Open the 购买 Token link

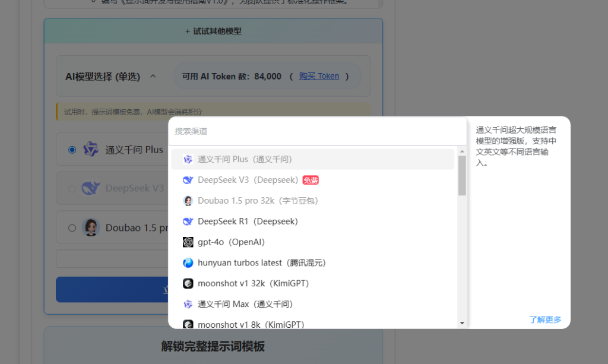(319, 76)
